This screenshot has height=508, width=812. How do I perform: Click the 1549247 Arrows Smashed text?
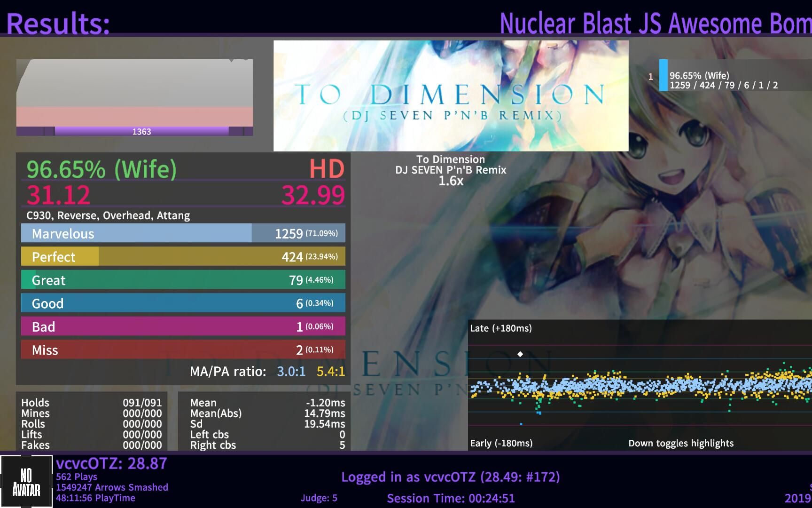(112, 487)
